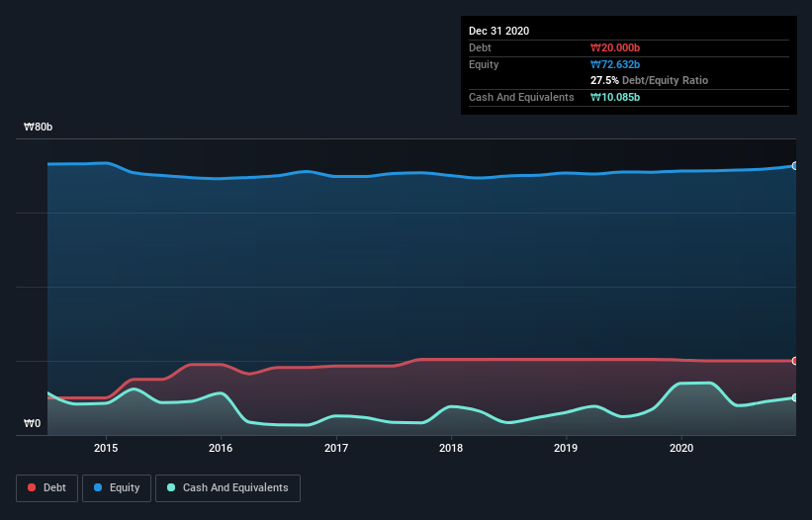
Task: Click the 2019 x-axis label
Action: pos(566,448)
